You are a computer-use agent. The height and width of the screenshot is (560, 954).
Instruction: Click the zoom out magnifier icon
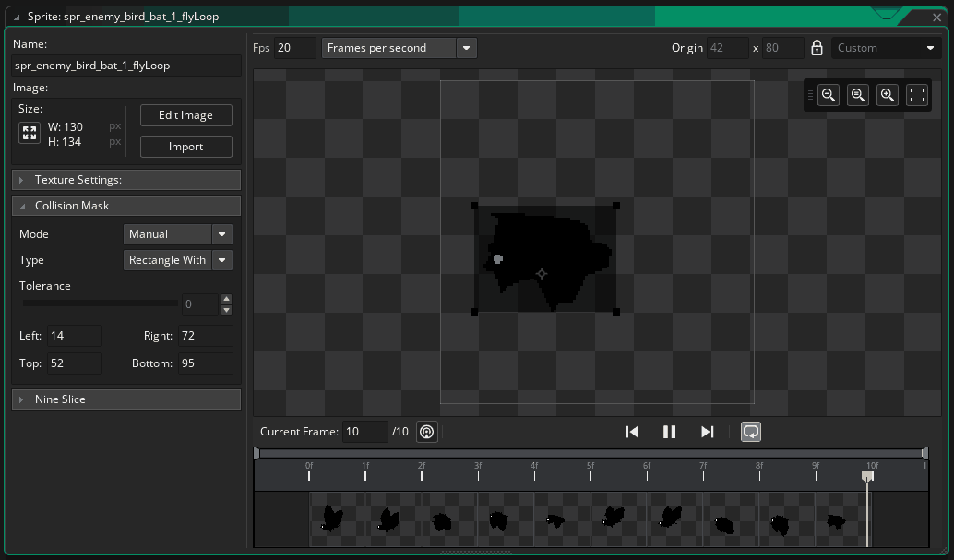(x=829, y=95)
